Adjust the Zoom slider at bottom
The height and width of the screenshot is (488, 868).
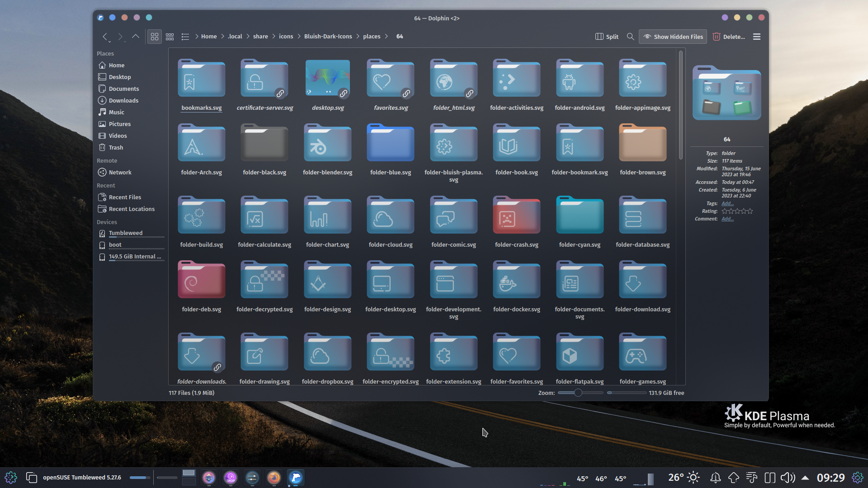[x=580, y=393]
